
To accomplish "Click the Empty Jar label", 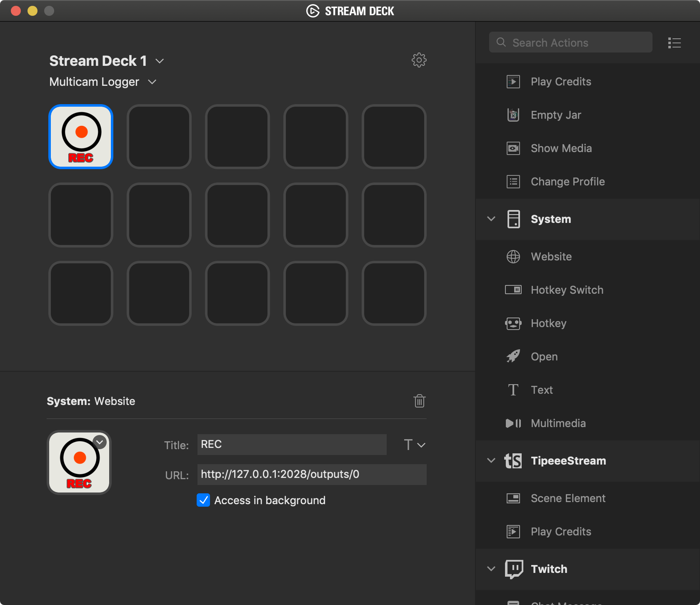I will tap(556, 115).
